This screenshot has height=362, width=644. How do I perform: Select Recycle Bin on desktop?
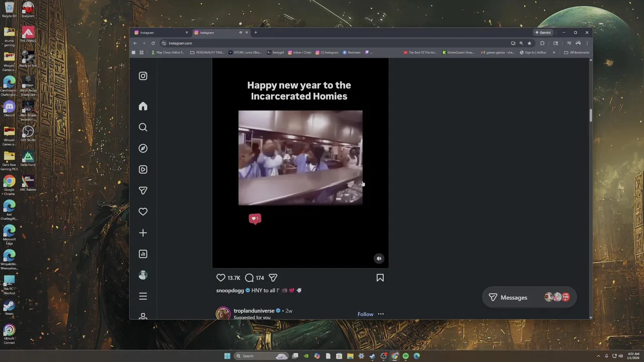[9, 10]
